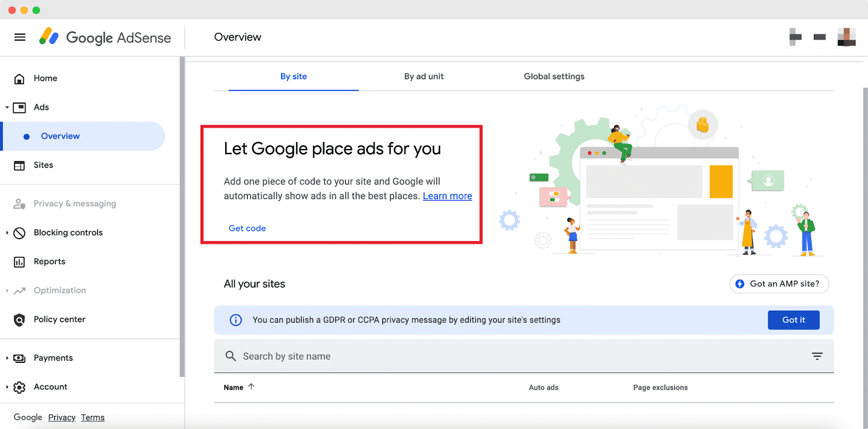Click the Account gear icon
Viewport: 868px width, 429px height.
pos(20,387)
